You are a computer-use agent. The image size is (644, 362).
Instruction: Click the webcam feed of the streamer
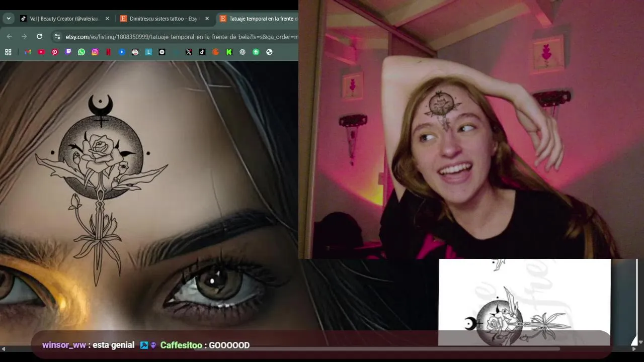[x=471, y=129]
